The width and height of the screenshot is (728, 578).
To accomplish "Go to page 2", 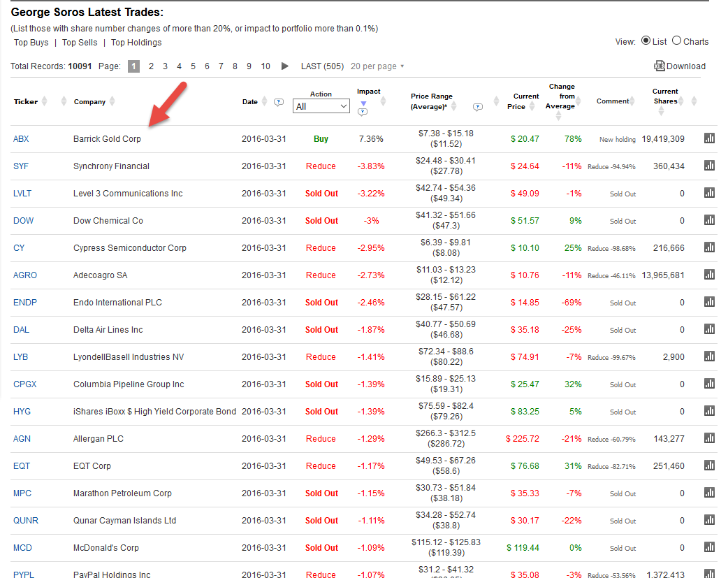I will pos(151,66).
